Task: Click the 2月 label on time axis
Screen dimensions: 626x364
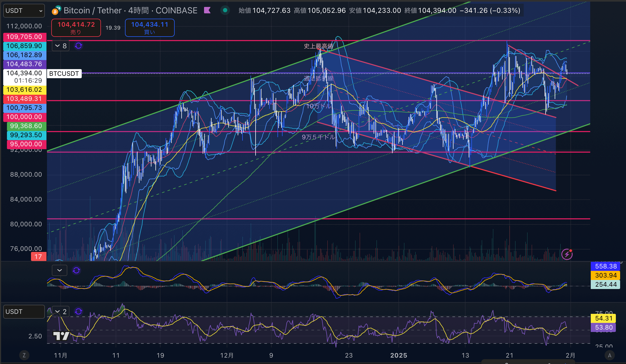Action: (570, 355)
